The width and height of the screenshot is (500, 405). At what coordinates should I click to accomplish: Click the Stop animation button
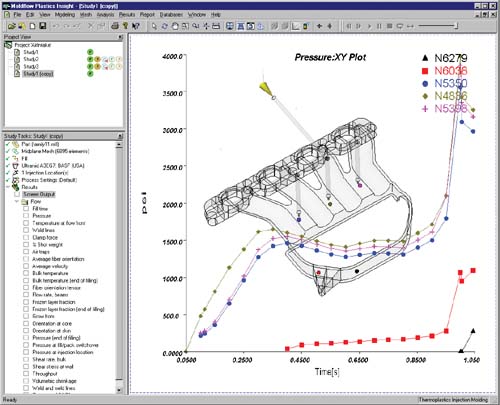coord(389,26)
